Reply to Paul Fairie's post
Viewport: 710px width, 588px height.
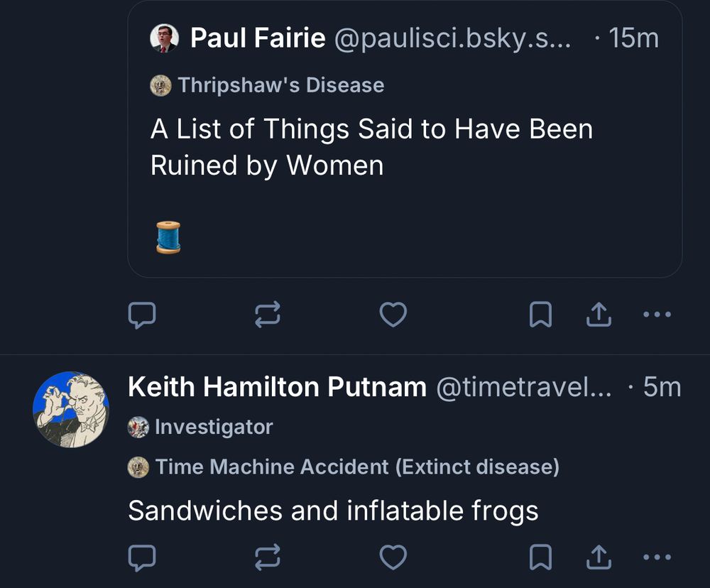143,314
